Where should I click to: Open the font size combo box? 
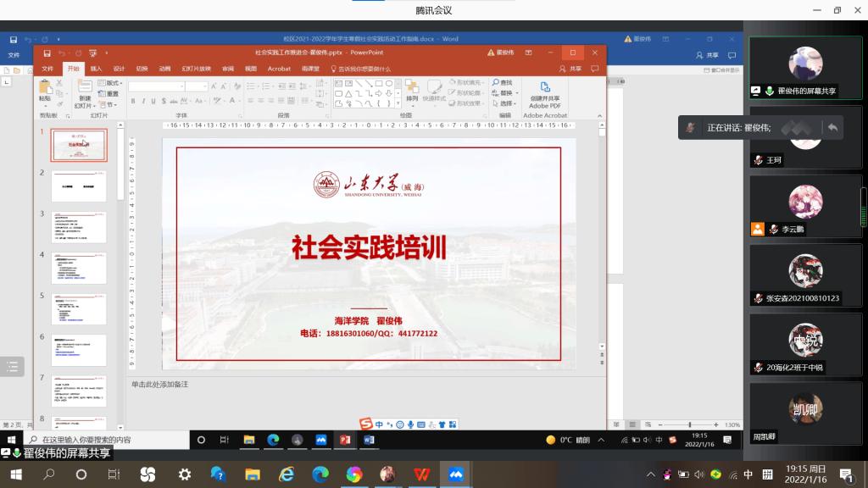196,86
